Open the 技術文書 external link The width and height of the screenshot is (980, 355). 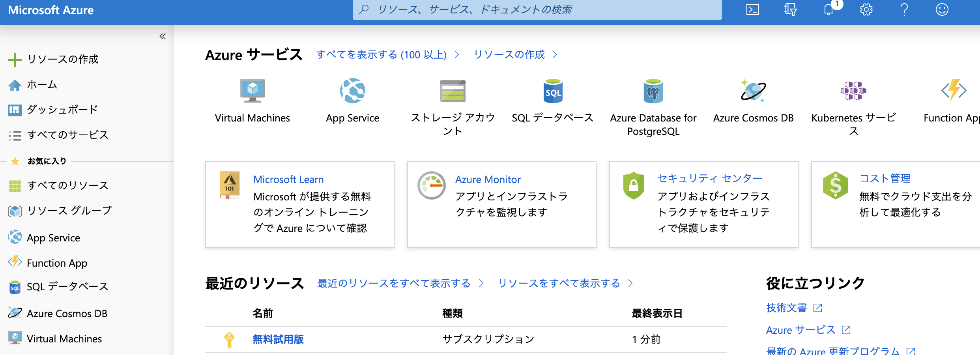pos(787,308)
